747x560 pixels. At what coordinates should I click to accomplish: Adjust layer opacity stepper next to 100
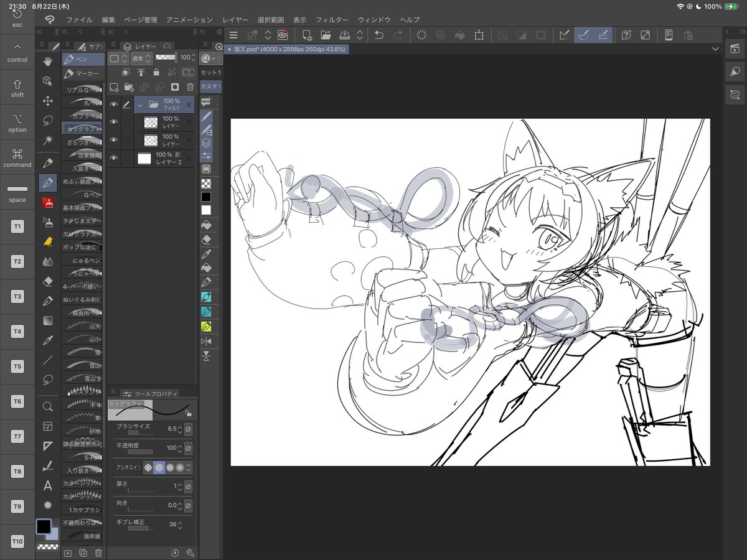point(192,58)
